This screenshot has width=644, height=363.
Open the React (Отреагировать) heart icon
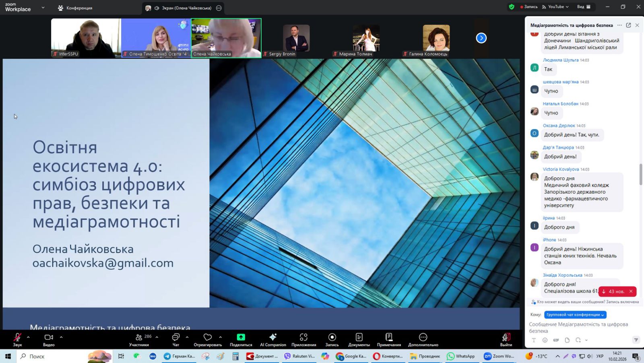point(208,337)
